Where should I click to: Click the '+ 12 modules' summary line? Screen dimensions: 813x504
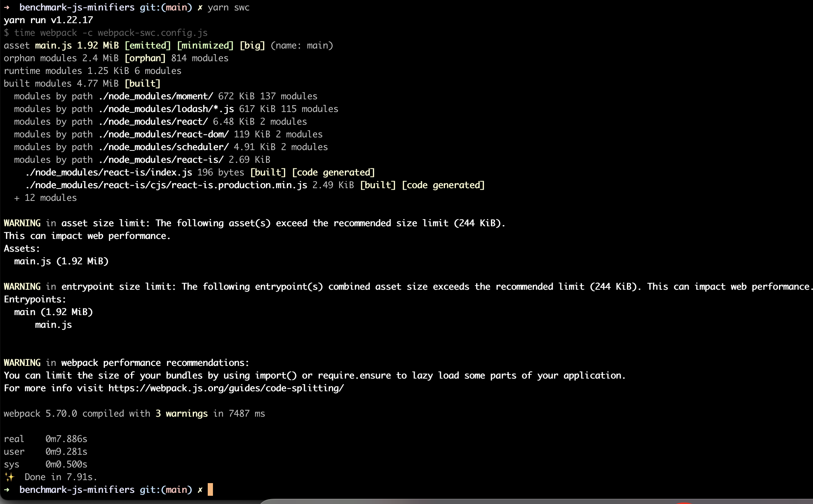[45, 197]
